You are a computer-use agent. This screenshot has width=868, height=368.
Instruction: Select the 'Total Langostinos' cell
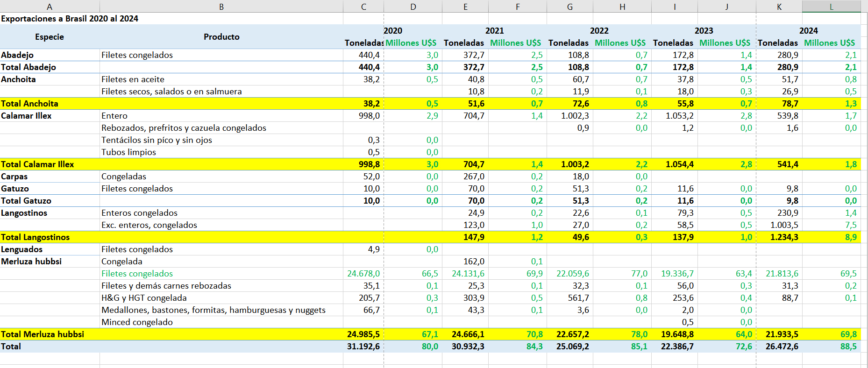click(36, 237)
